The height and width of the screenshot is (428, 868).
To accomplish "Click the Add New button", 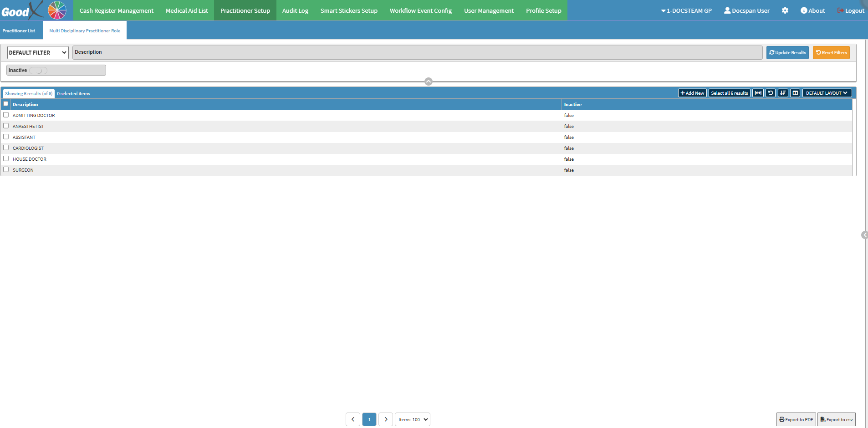I will (x=692, y=93).
